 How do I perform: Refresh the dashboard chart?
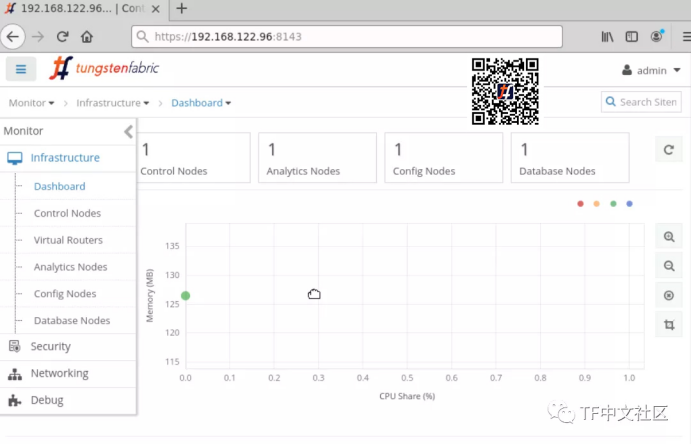pyautogui.click(x=669, y=150)
